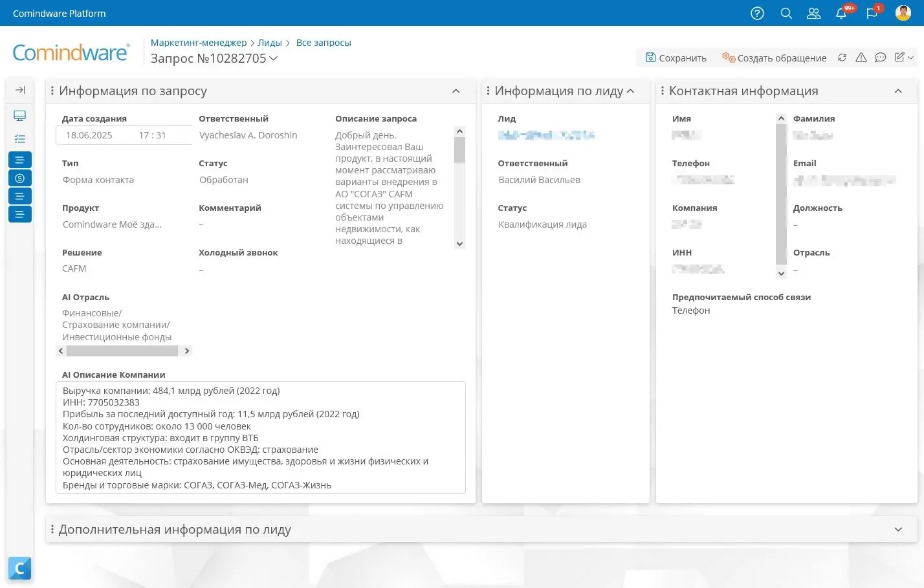The width and height of the screenshot is (924, 588).
Task: Click the Сохранить button
Action: coord(676,58)
